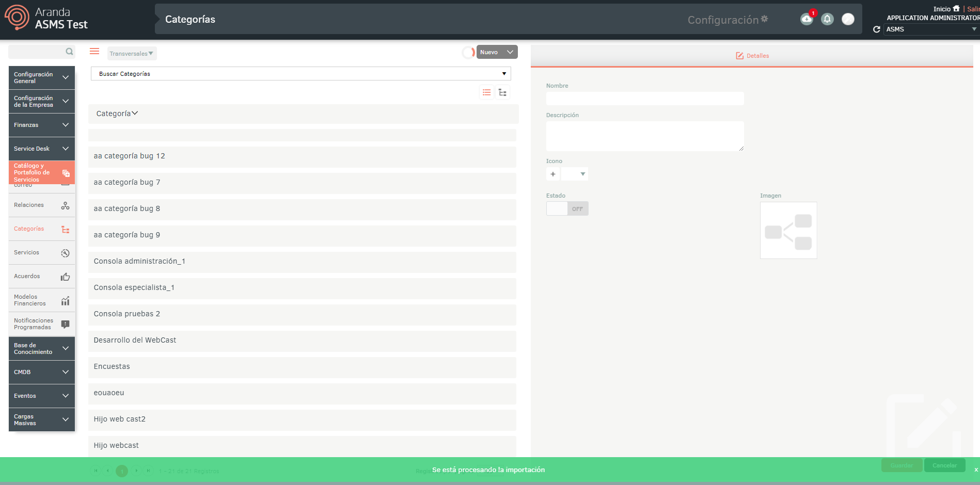Click the Configuración gear icon
The height and width of the screenshot is (485, 980).
click(765, 19)
